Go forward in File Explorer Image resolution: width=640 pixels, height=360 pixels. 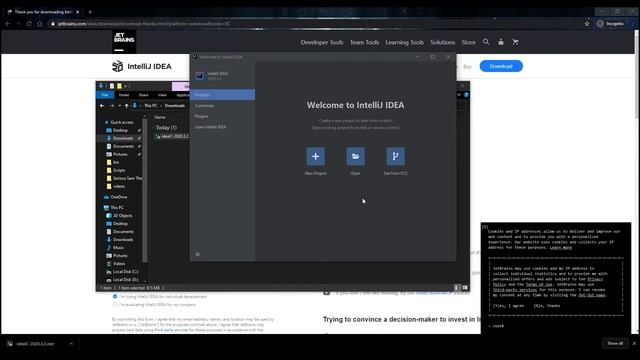coord(111,106)
